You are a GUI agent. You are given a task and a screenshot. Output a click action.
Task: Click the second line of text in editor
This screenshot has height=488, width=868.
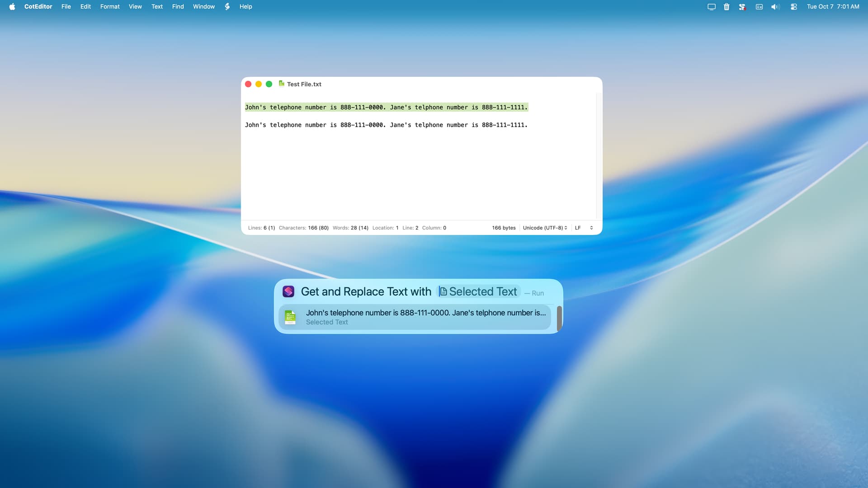coord(386,125)
